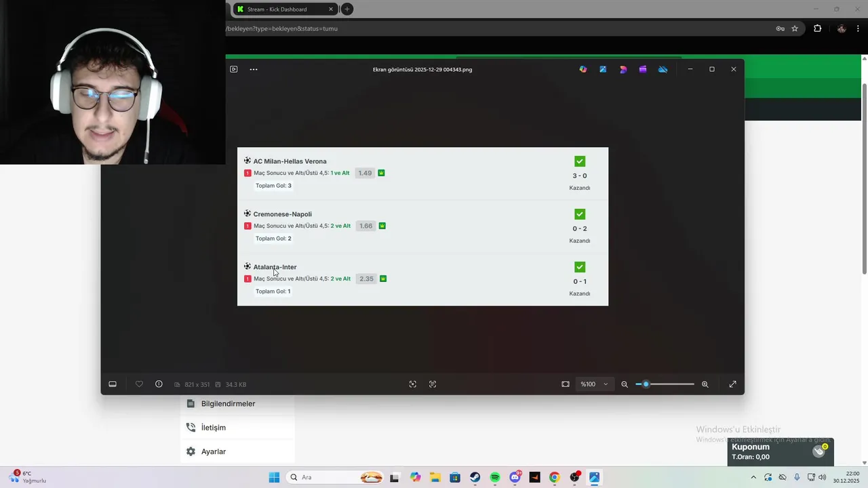Viewport: 868px width, 488px height.
Task: Open the Chrome three-dot menu
Action: click(x=858, y=28)
